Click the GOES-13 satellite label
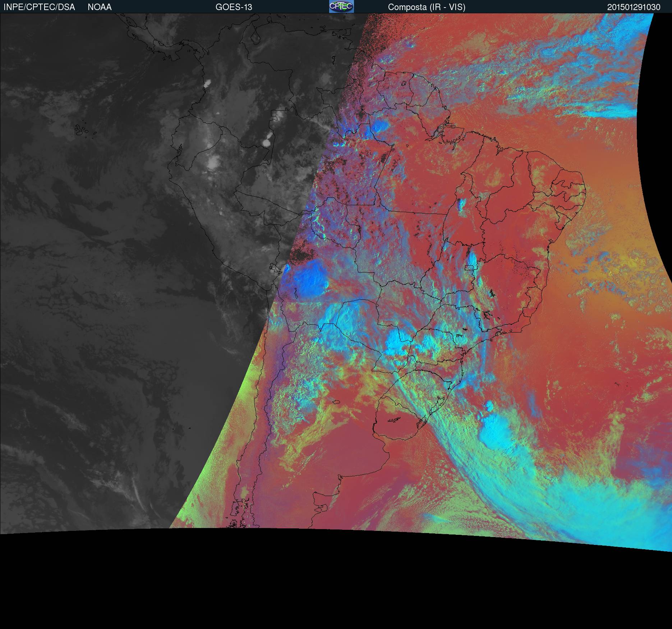Screen dimensions: 672x629 (234, 7)
